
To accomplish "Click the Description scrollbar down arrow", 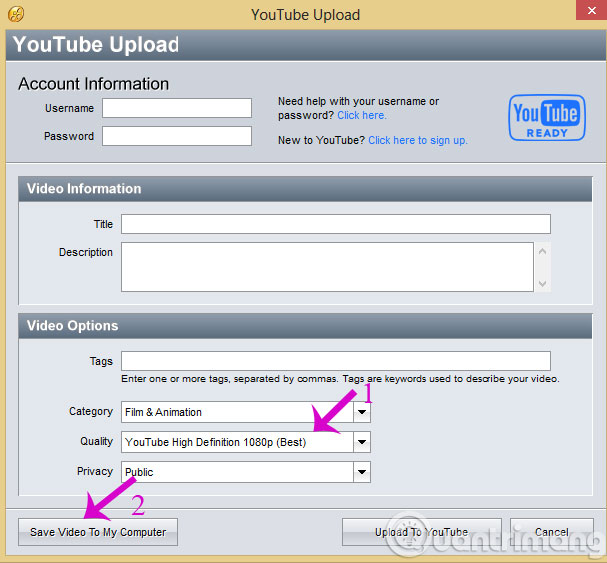I will (x=542, y=283).
